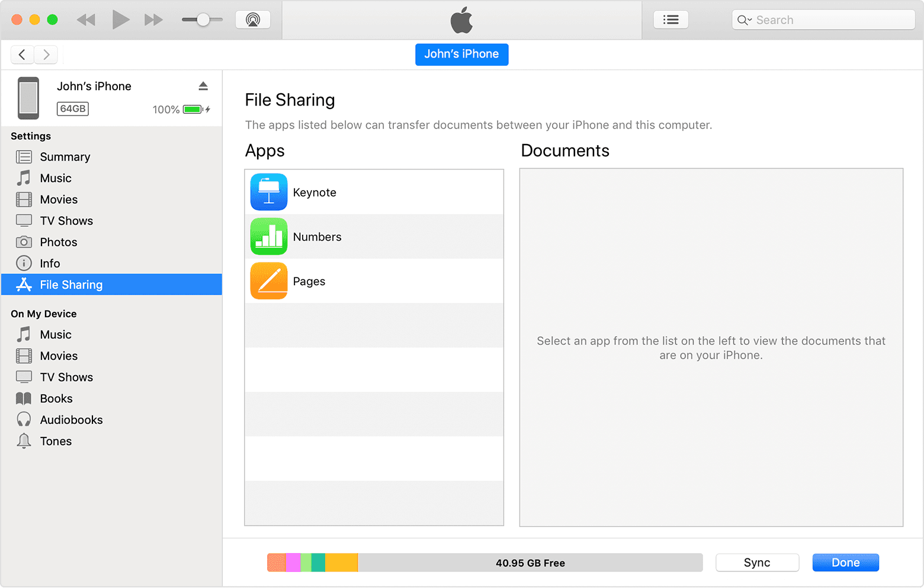Viewport: 924px width, 588px height.
Task: Click the Numbers app icon
Action: [268, 236]
